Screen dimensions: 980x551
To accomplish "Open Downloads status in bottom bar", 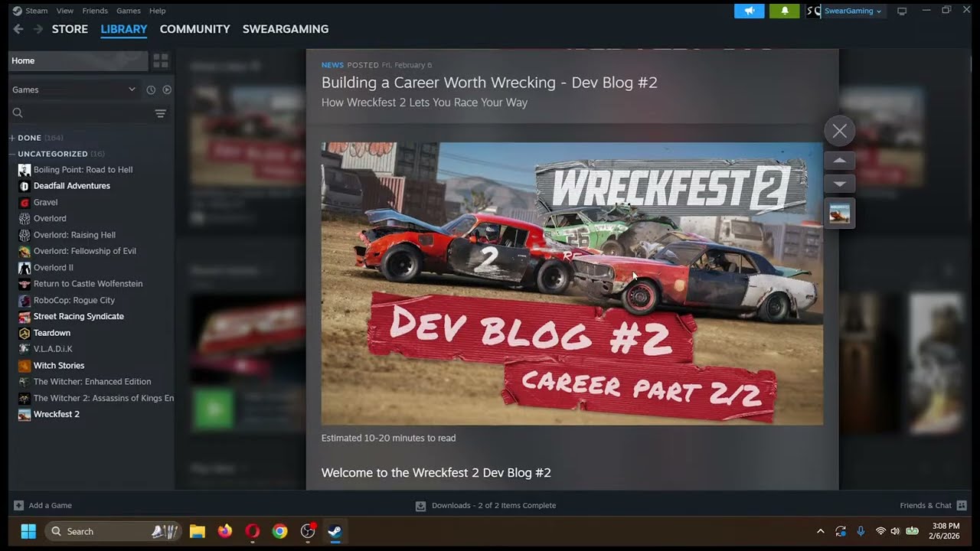I will pyautogui.click(x=485, y=505).
